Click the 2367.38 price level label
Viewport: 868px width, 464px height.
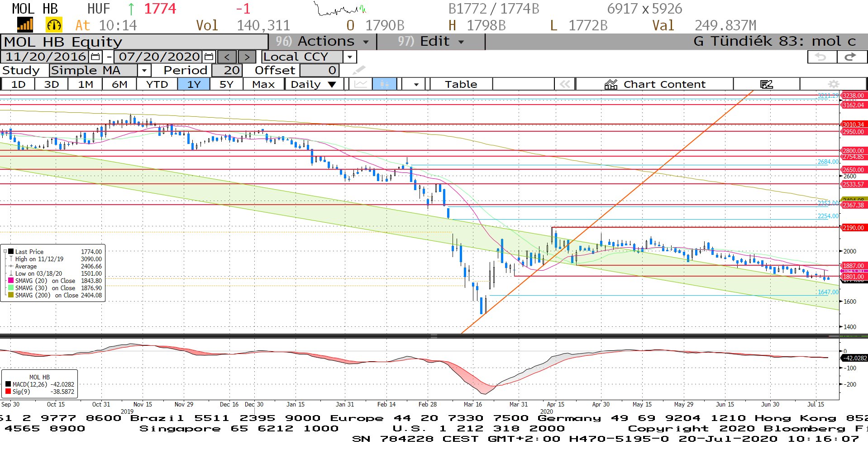point(853,205)
